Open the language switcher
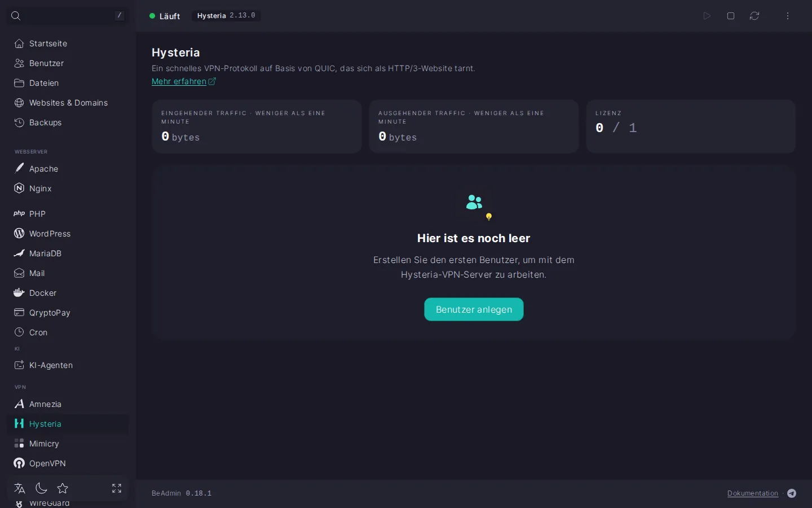Viewport: 812px width, 508px height. [x=20, y=488]
